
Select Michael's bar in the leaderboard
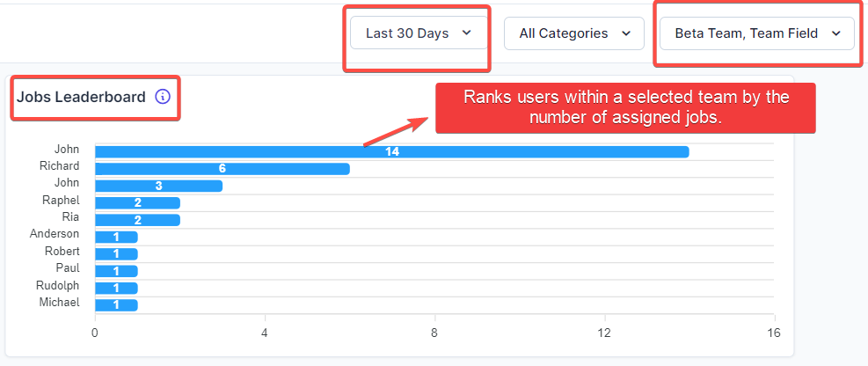[116, 305]
